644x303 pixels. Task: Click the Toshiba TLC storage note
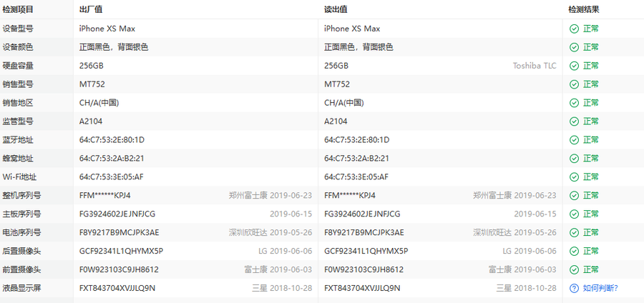click(x=535, y=66)
